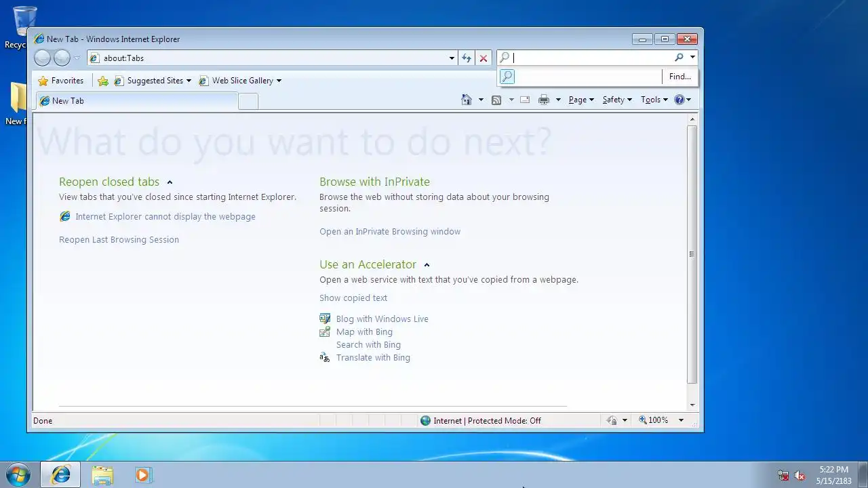
Task: Open the Page menu
Action: click(581, 100)
